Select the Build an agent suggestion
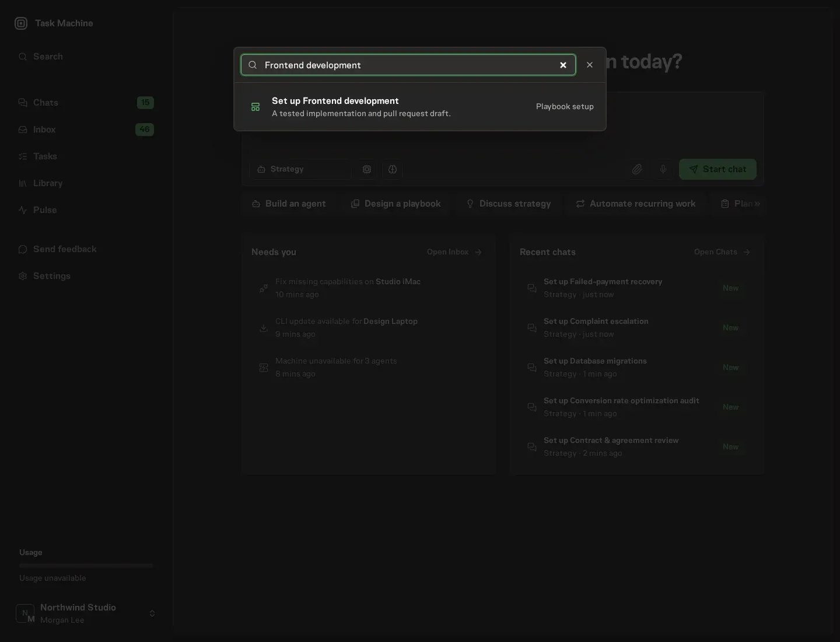 coord(289,204)
